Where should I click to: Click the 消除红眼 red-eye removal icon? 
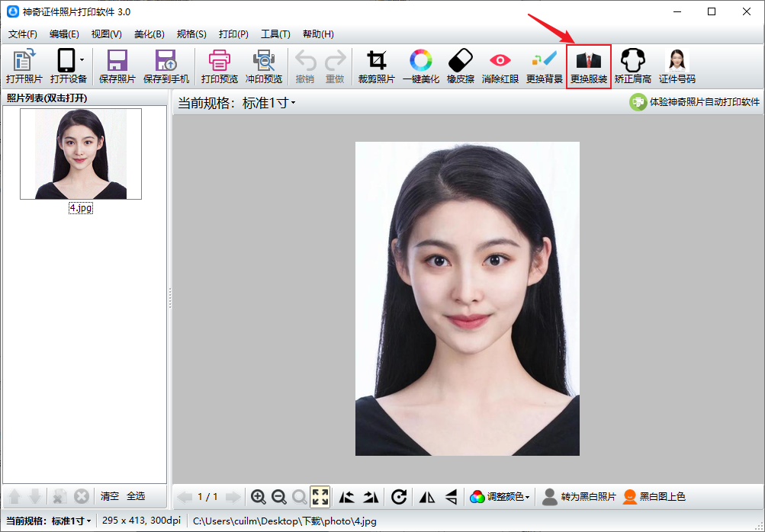pyautogui.click(x=500, y=66)
